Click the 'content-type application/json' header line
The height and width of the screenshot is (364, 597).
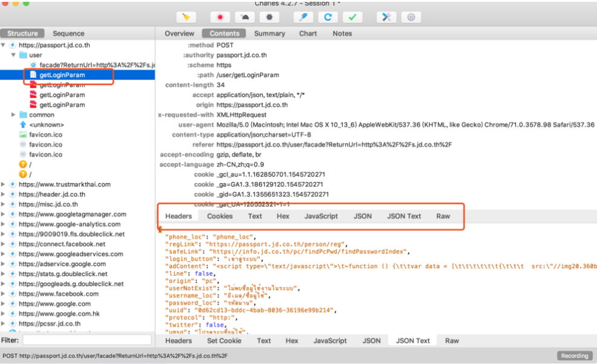pos(241,134)
